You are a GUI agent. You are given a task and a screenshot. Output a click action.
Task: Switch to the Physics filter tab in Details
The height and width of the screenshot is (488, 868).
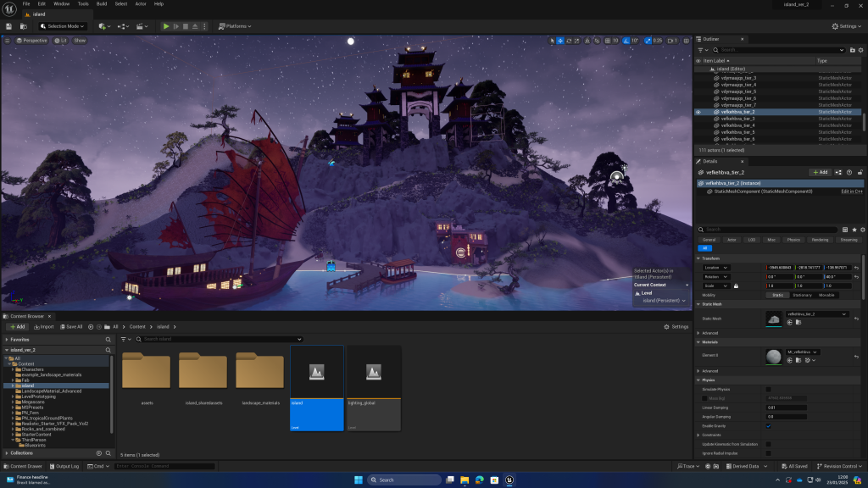(x=793, y=240)
